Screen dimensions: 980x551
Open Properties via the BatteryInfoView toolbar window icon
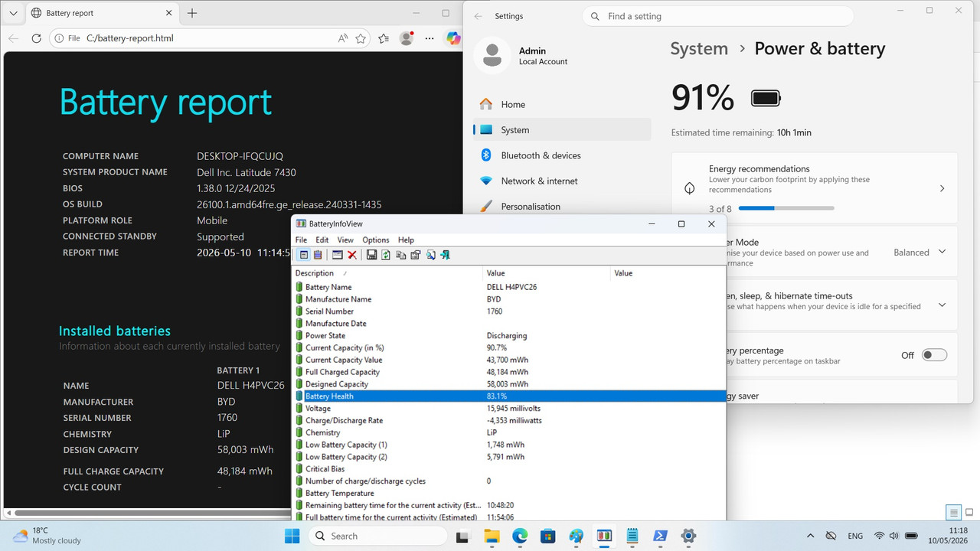(338, 255)
